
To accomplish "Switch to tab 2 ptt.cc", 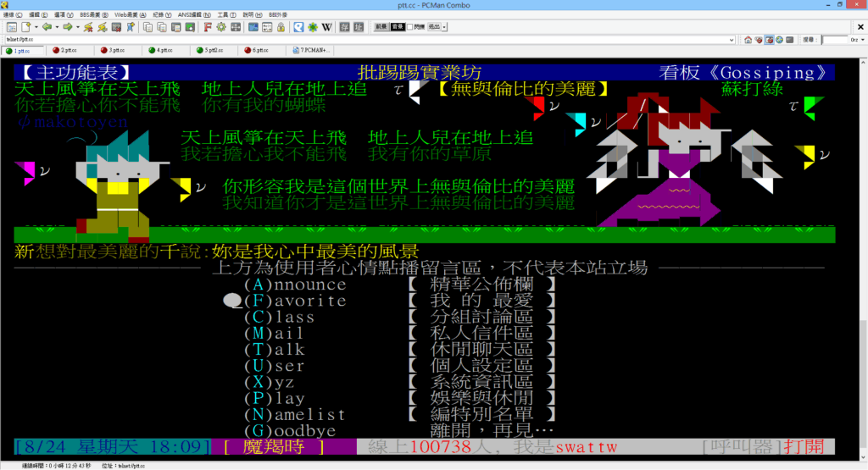I will [68, 50].
